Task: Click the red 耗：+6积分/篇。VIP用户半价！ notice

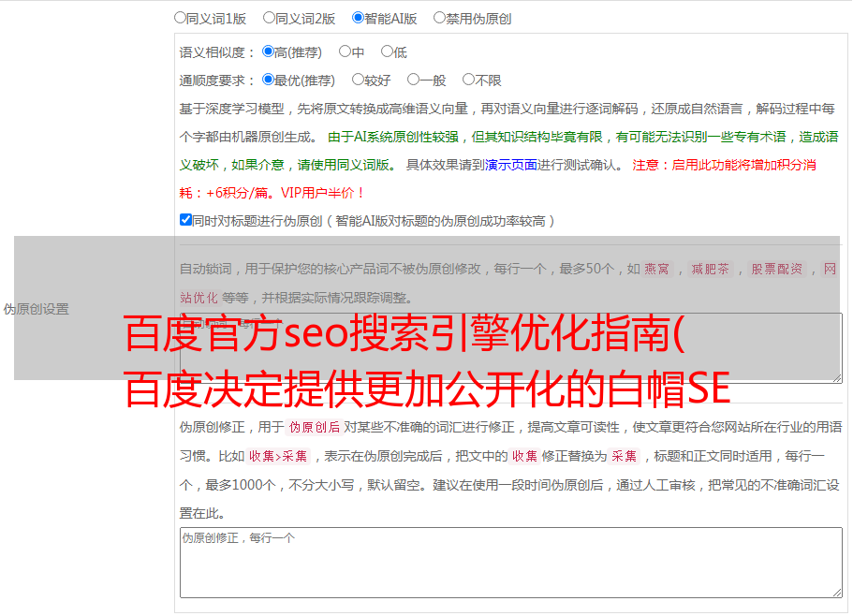Action: 272,193
